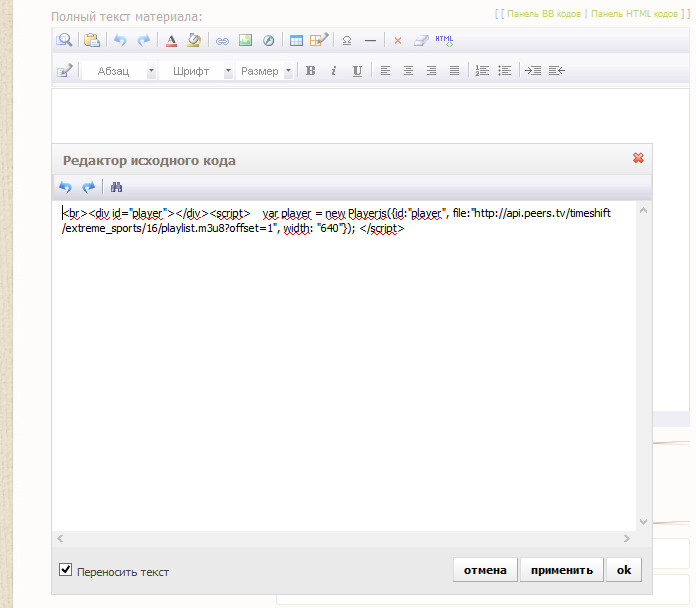The height and width of the screenshot is (608, 696).
Task: Align text to the left
Action: 385,71
